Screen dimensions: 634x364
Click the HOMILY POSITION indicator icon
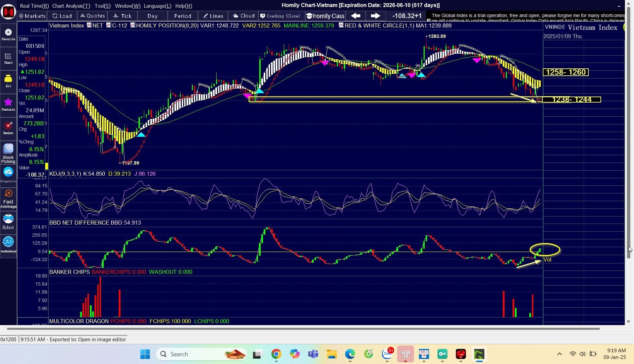point(133,25)
